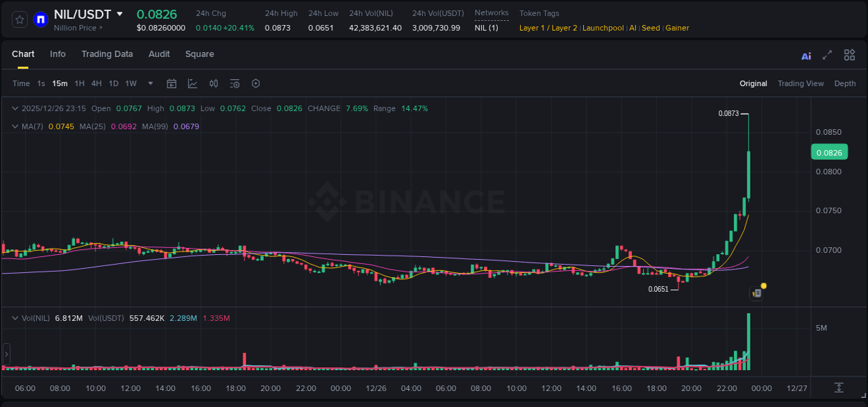Switch to the Square tab
The image size is (868, 407).
(x=199, y=54)
